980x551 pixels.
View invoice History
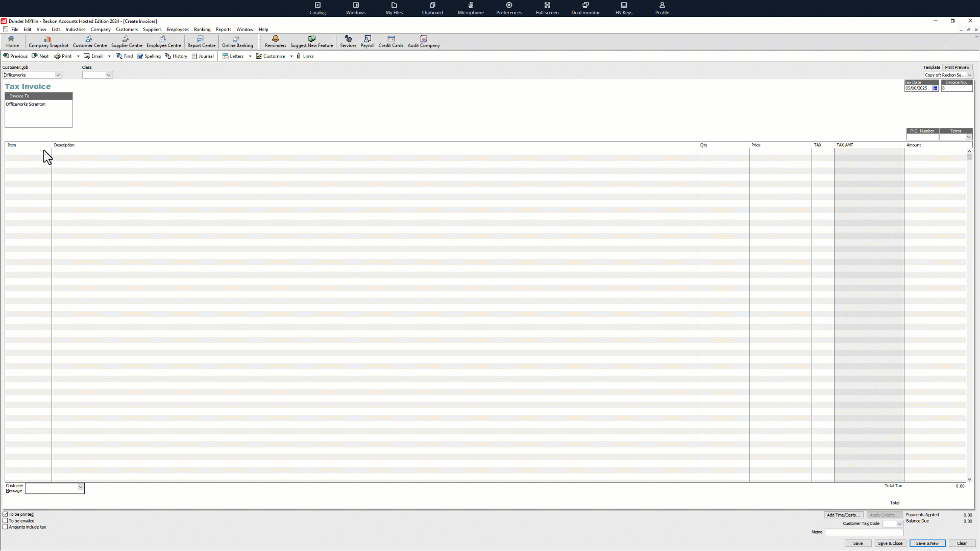[176, 56]
